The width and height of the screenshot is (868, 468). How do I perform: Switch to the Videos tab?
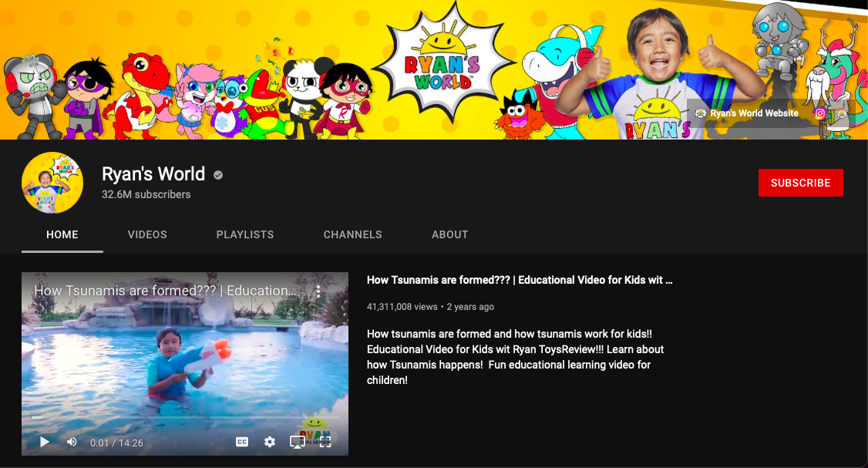click(x=147, y=235)
